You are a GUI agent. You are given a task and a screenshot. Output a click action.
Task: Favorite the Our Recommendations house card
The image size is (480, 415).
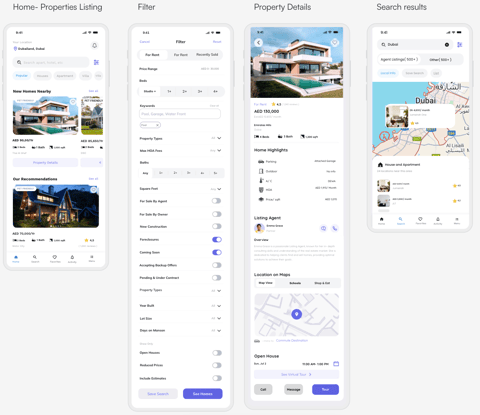coord(94,190)
